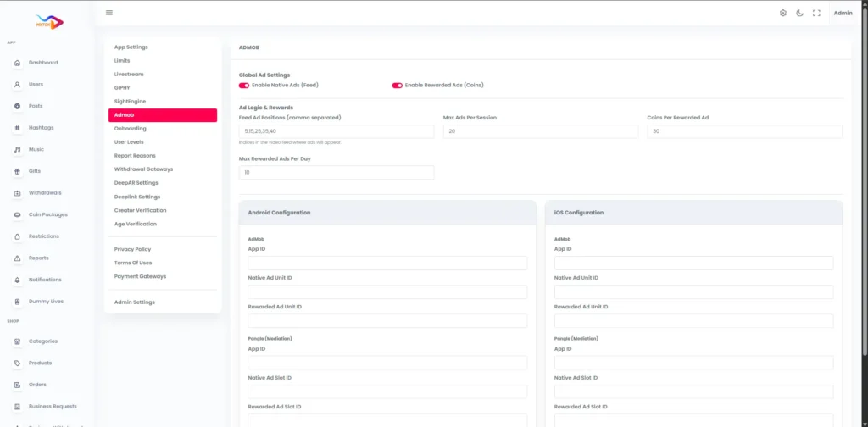Click the app logo
The height and width of the screenshot is (427, 868).
pyautogui.click(x=50, y=22)
